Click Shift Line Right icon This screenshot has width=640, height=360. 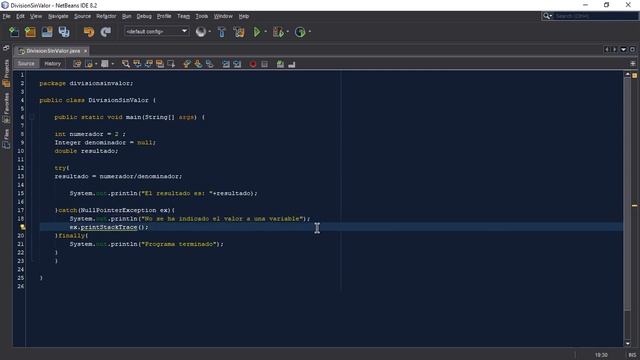tap(237, 64)
